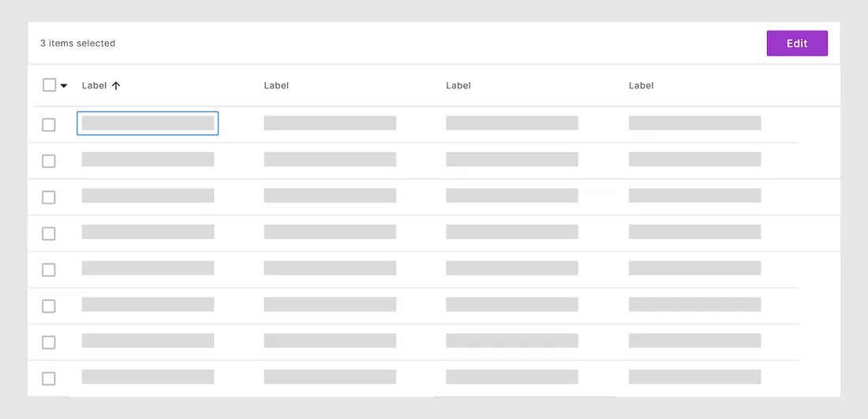Viewport: 868px width, 419px height.
Task: Select the second row's checkbox
Action: tap(49, 161)
